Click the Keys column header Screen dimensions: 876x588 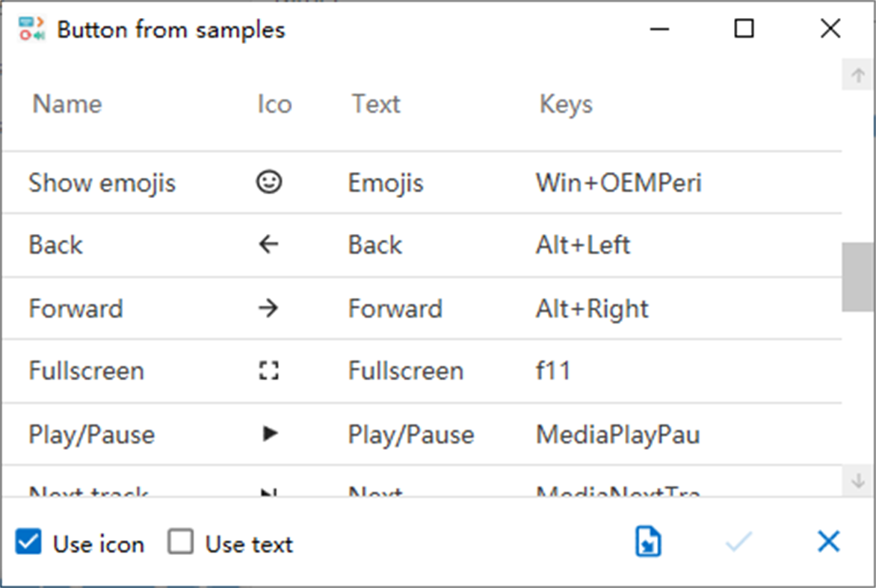point(566,104)
